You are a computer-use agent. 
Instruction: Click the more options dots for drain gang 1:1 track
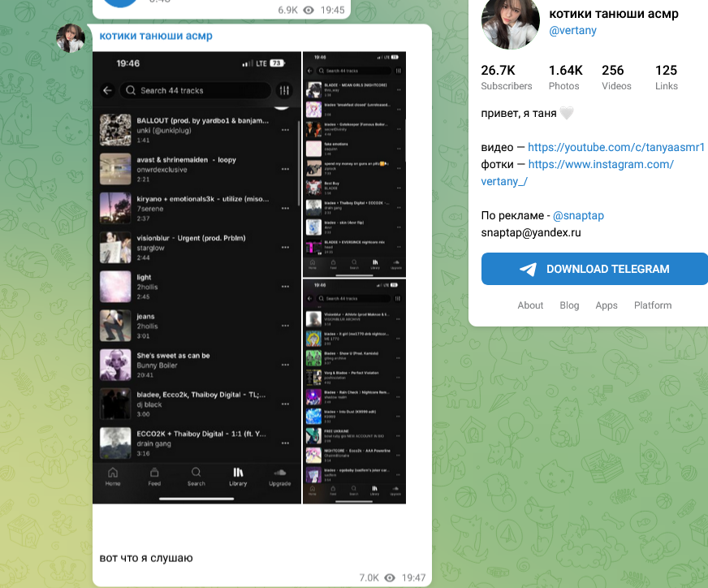pyautogui.click(x=285, y=443)
